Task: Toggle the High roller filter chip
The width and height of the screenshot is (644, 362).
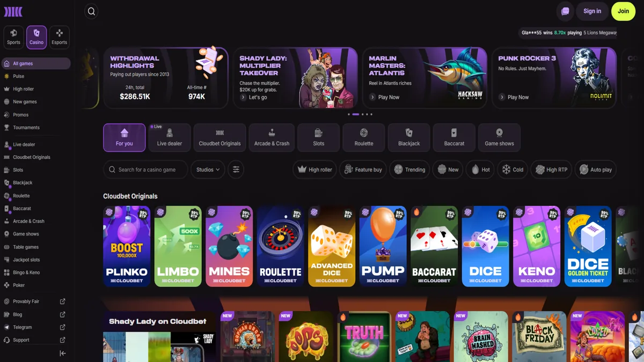Action: [314, 169]
